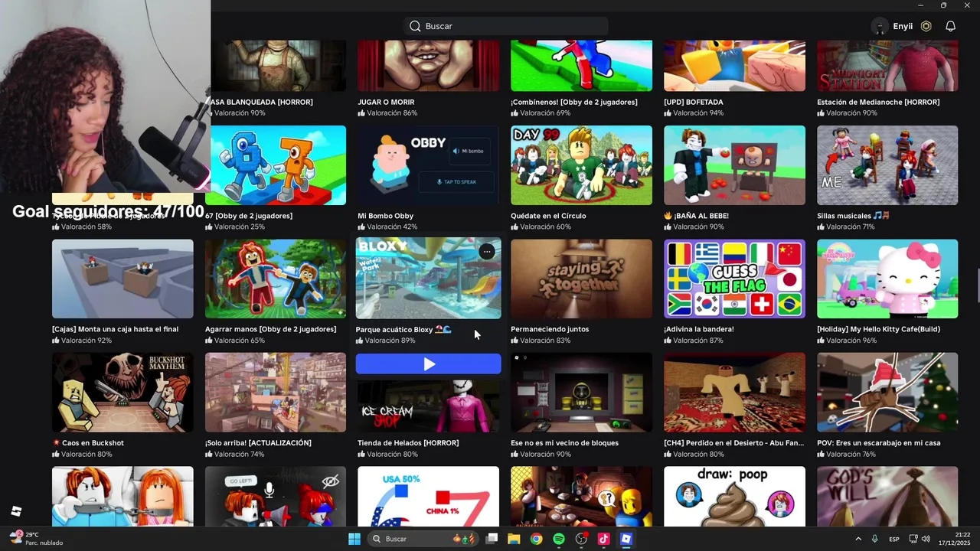Click the Roblox logo bottom-left corner
The height and width of the screenshot is (551, 980).
click(16, 511)
